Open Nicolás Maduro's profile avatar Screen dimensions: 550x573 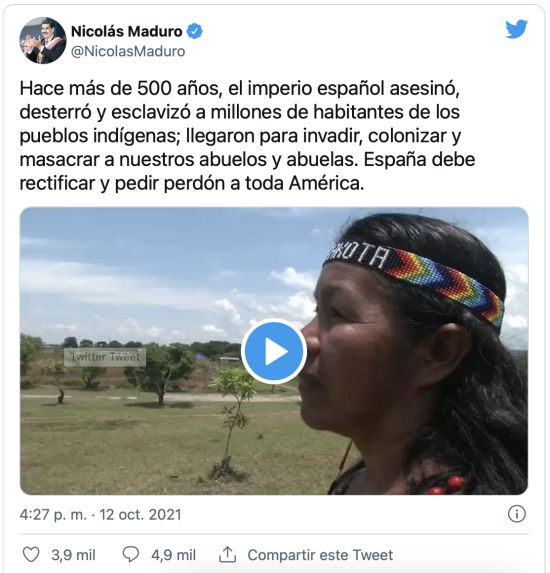[x=43, y=41]
